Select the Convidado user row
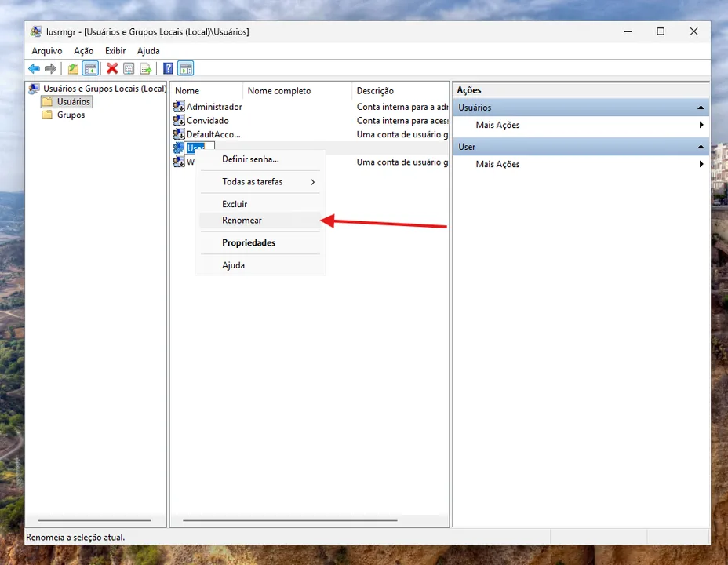The image size is (728, 565). click(310, 121)
